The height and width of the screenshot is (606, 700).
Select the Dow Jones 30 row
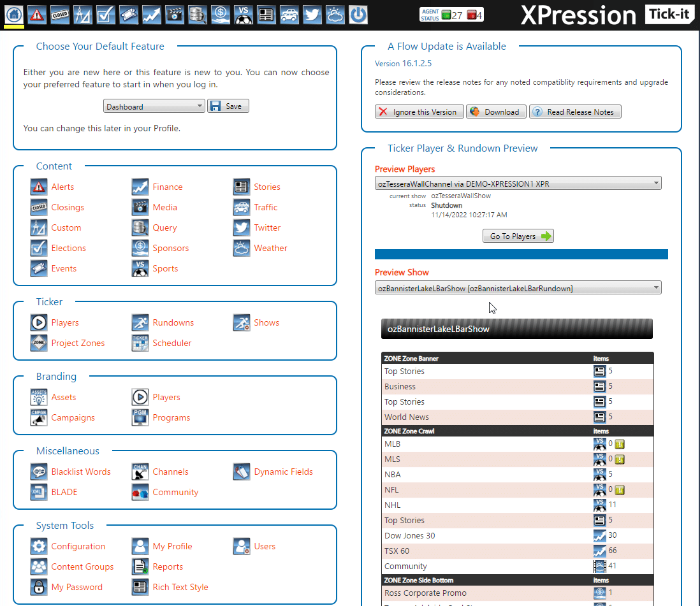tap(518, 535)
